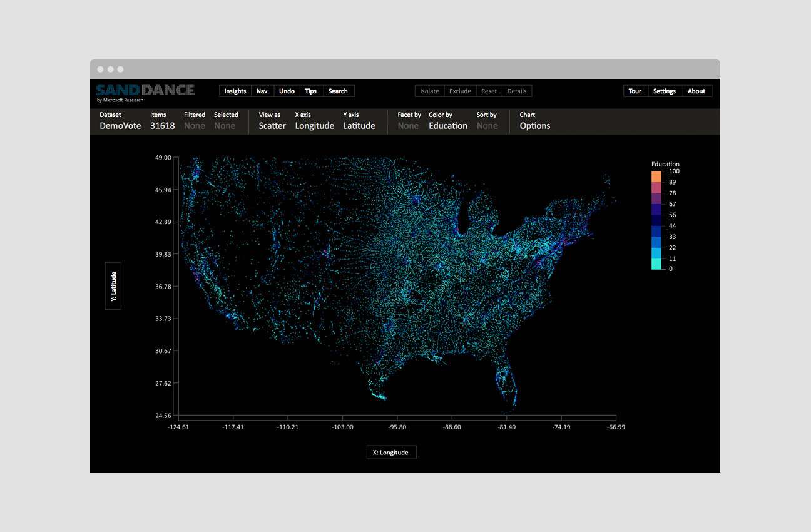Change the X axis Longitude column

(x=315, y=126)
